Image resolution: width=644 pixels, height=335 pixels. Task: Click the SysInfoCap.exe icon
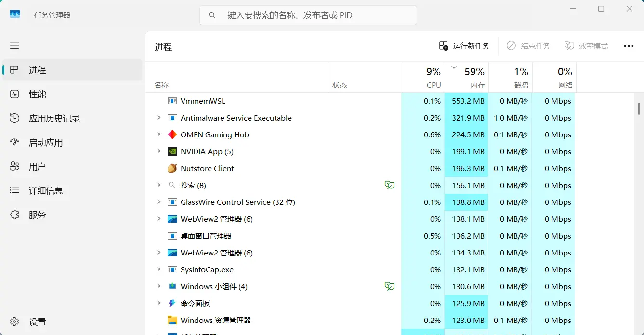[x=172, y=269]
